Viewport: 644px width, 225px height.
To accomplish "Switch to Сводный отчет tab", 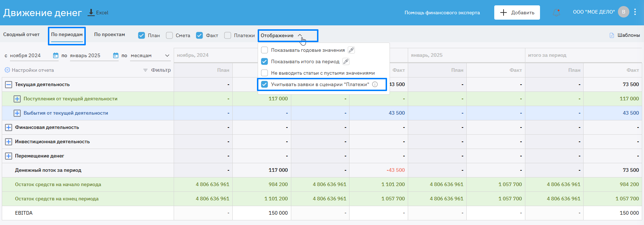I will 21,35.
